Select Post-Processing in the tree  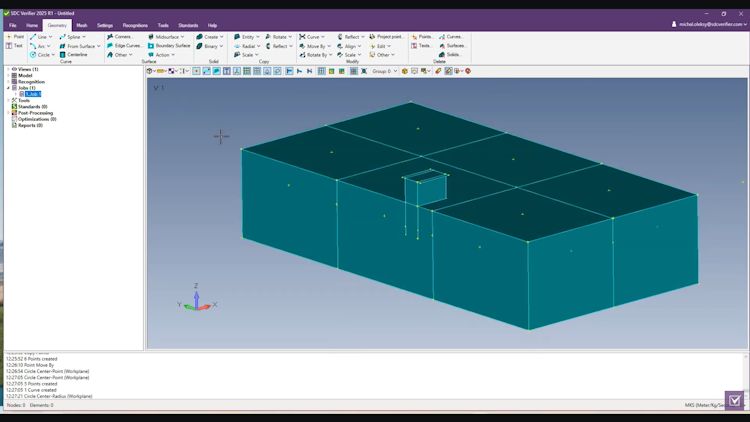35,113
